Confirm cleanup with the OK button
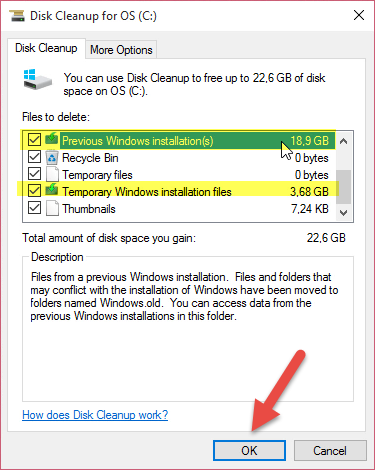This screenshot has width=375, height=470. point(249,450)
